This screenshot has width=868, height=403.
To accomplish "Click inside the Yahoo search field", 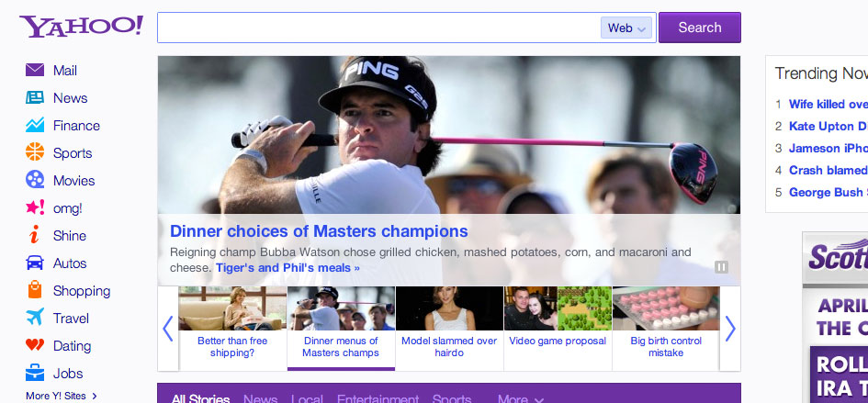I will click(x=378, y=28).
